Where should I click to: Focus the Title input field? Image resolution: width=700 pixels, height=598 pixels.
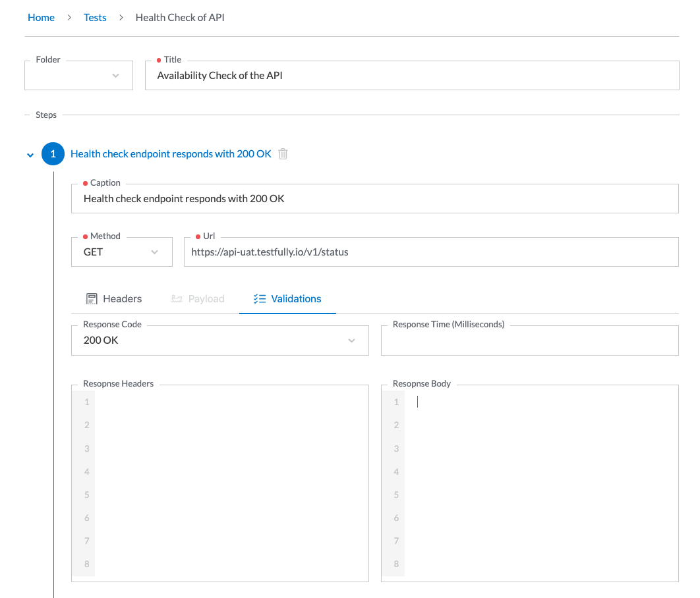[412, 75]
